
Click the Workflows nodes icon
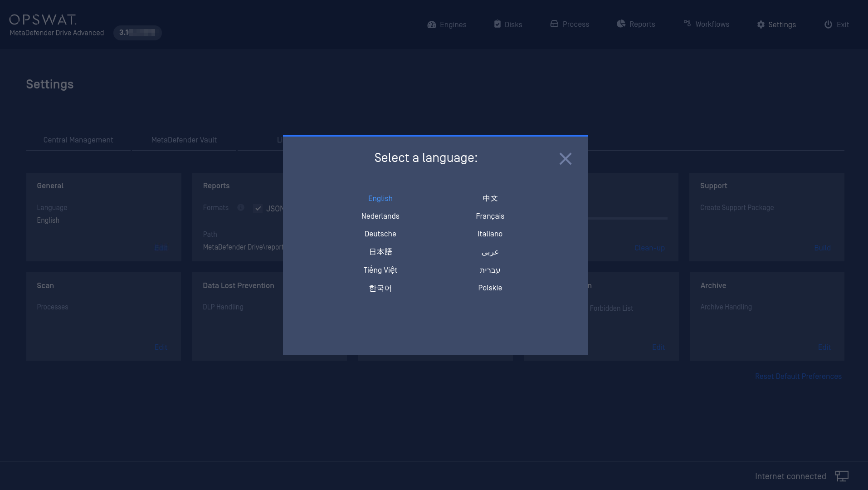(x=687, y=23)
